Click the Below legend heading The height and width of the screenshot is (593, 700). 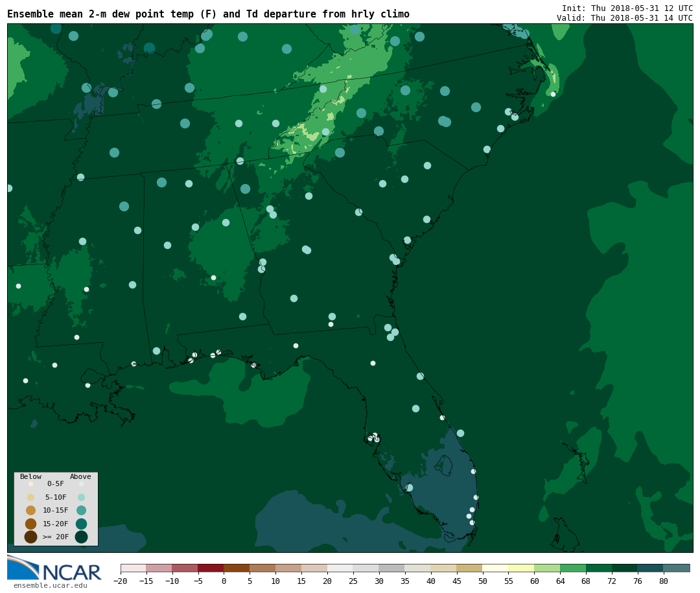click(31, 476)
